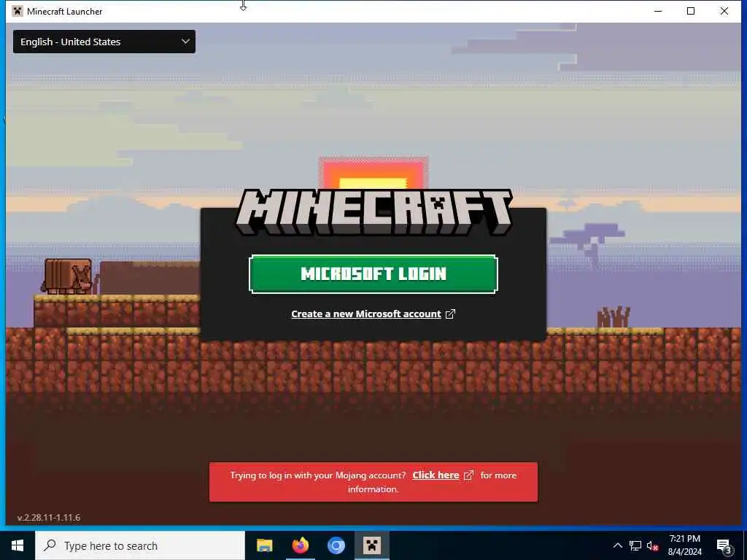
Task: Open the taskbar clock showing 7:21 PM
Action: point(684,545)
